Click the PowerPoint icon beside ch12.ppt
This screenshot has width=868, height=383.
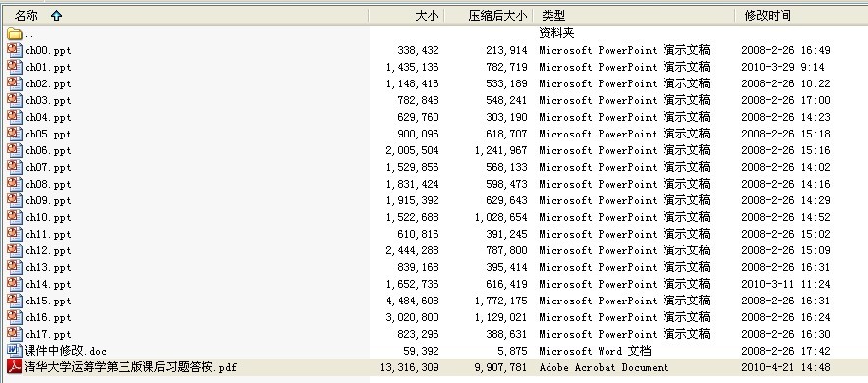[15, 249]
